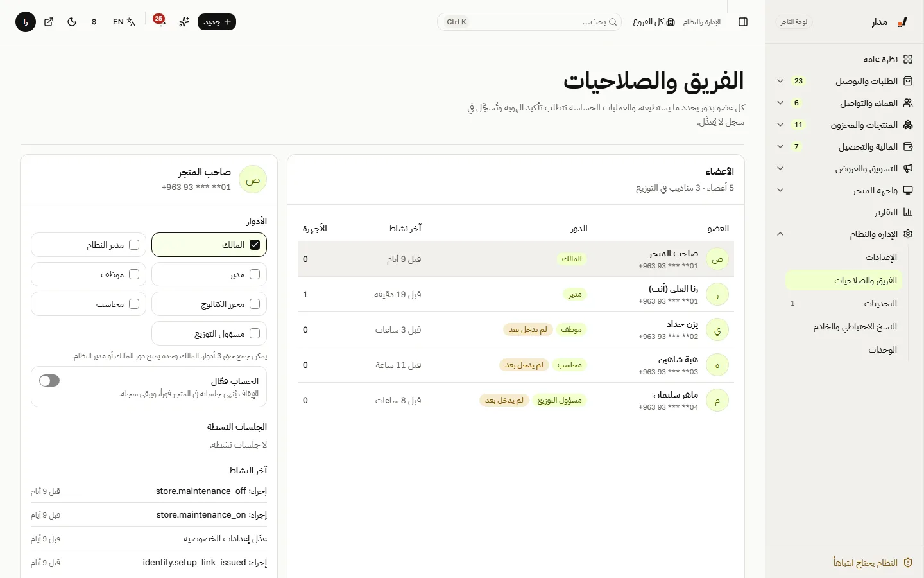Uncheck the المالك role checkbox
Screen dimensions: 924x578
(x=255, y=245)
